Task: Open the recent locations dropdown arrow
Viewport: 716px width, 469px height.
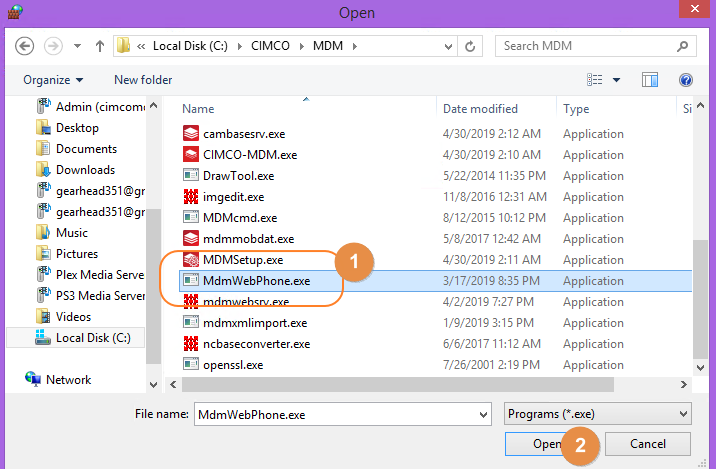Action: 78,46
